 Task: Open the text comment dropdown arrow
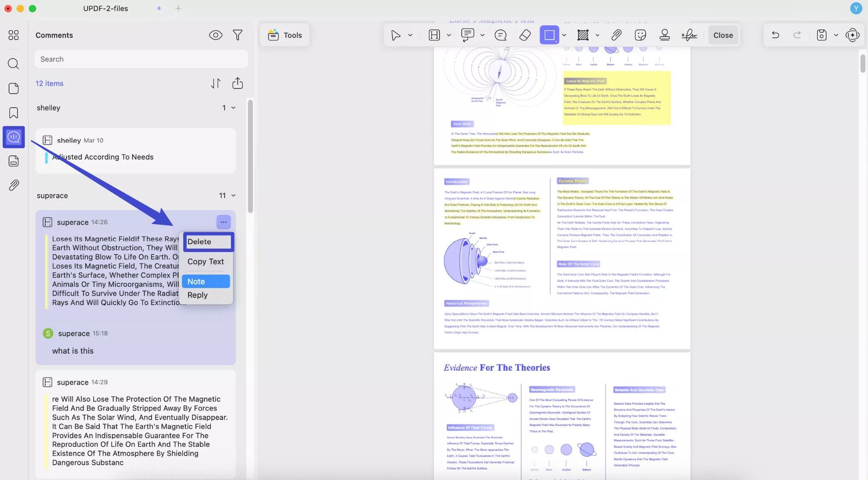[482, 35]
